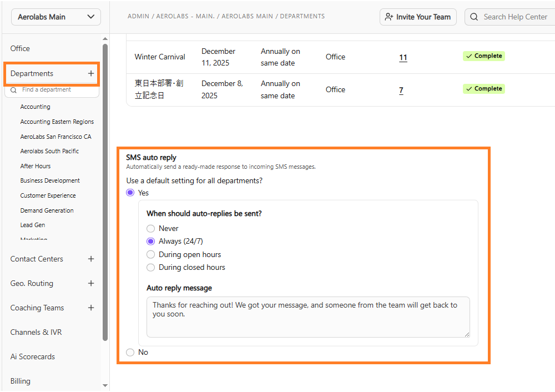Select the Customer Experience department

(48, 195)
